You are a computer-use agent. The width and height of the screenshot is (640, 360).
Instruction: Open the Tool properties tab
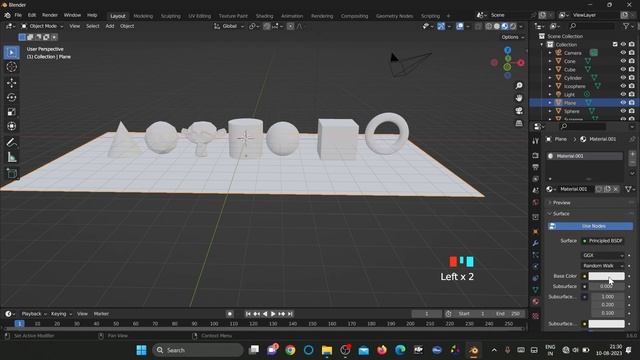tap(536, 141)
